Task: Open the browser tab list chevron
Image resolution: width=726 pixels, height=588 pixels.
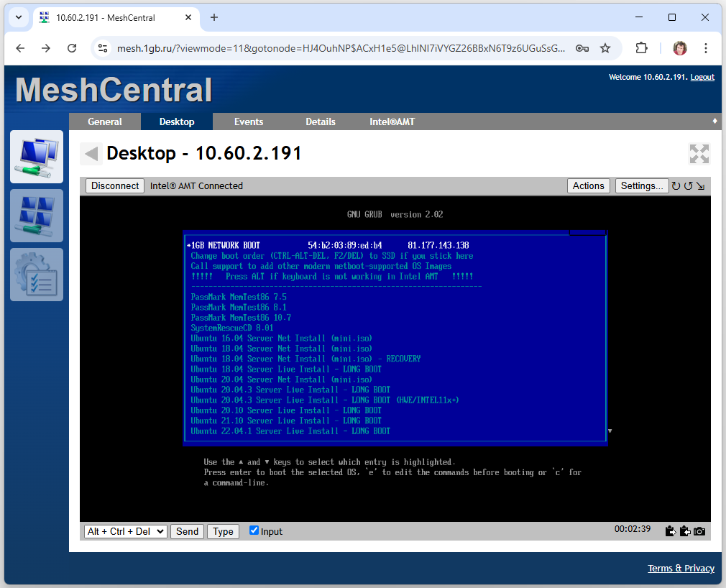Action: (x=18, y=17)
